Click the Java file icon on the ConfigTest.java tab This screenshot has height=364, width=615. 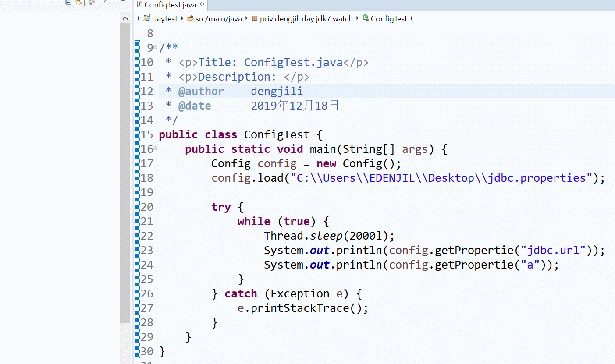pyautogui.click(x=139, y=4)
